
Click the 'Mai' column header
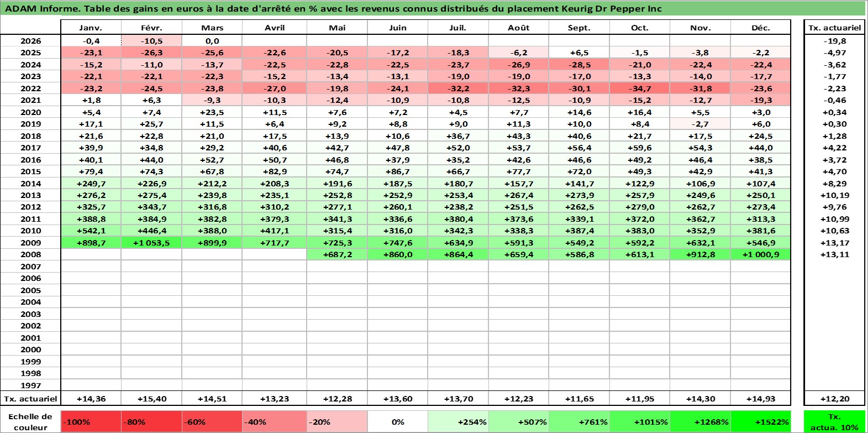coord(337,28)
